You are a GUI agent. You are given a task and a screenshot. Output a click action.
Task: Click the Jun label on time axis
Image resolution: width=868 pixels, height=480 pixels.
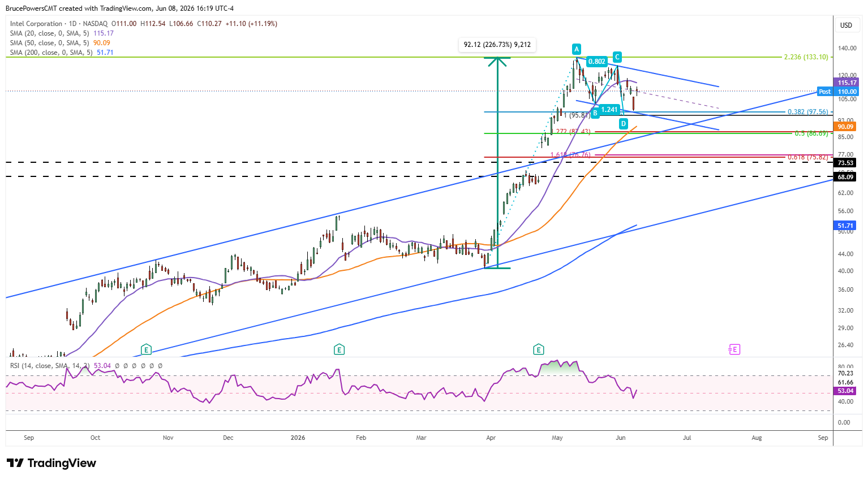(x=621, y=438)
